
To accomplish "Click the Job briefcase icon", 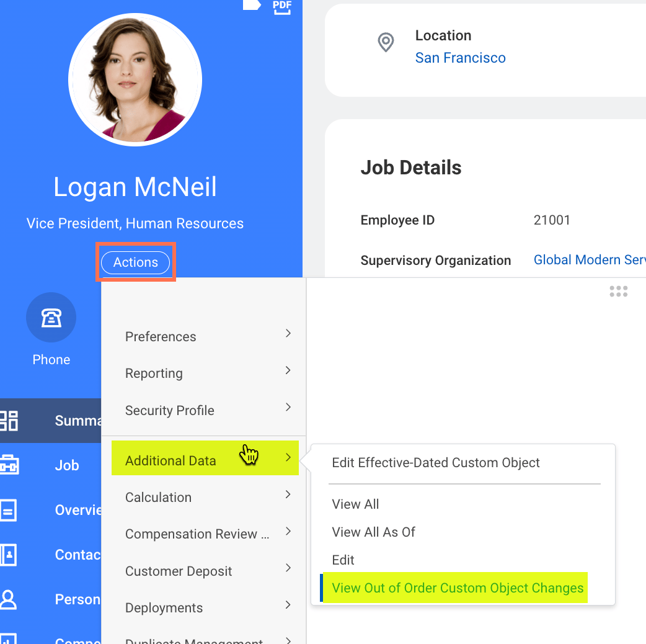I will [9, 465].
